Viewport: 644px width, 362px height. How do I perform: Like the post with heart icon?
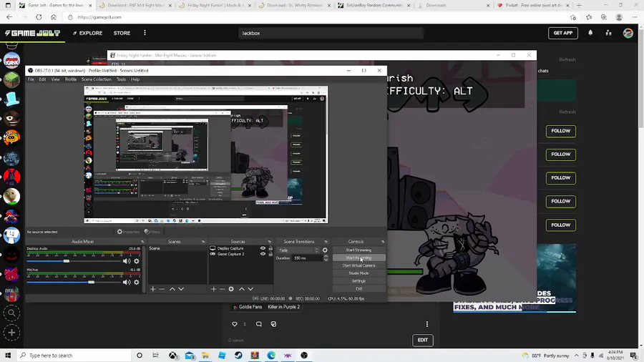235,324
